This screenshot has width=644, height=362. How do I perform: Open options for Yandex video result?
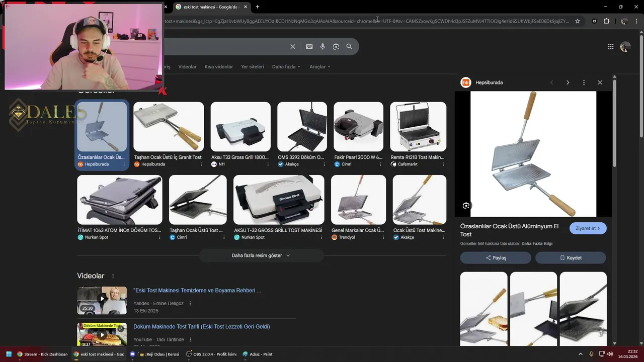(190, 304)
